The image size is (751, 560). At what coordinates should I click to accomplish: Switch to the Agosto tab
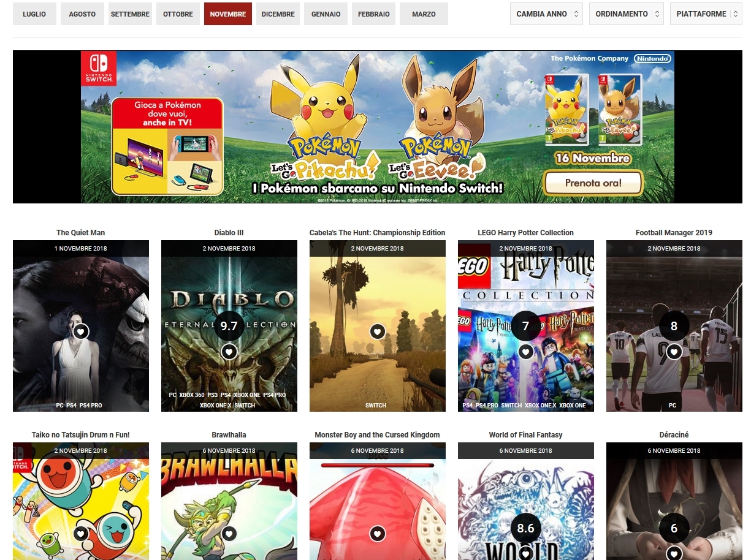[82, 13]
